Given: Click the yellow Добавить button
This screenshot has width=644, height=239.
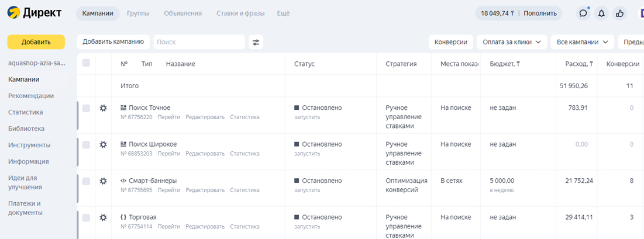Looking at the screenshot, I should [x=36, y=42].
